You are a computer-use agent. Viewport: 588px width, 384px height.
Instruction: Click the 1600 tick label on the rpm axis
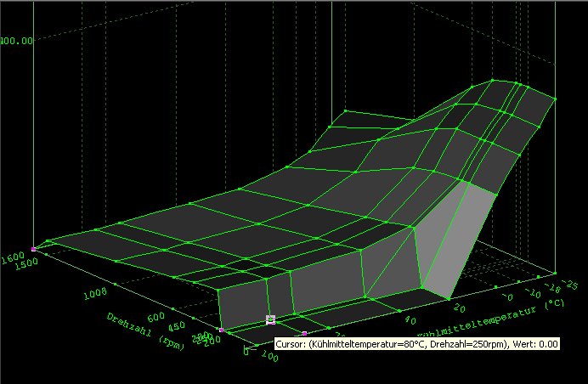point(14,257)
